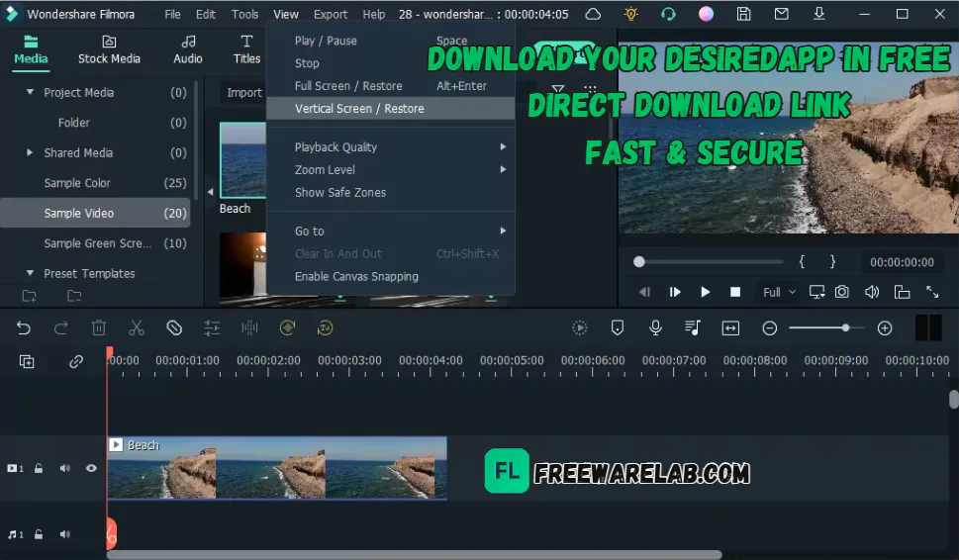Screen dimensions: 959x560
Task: Click the redo arrow icon
Action: (x=60, y=328)
